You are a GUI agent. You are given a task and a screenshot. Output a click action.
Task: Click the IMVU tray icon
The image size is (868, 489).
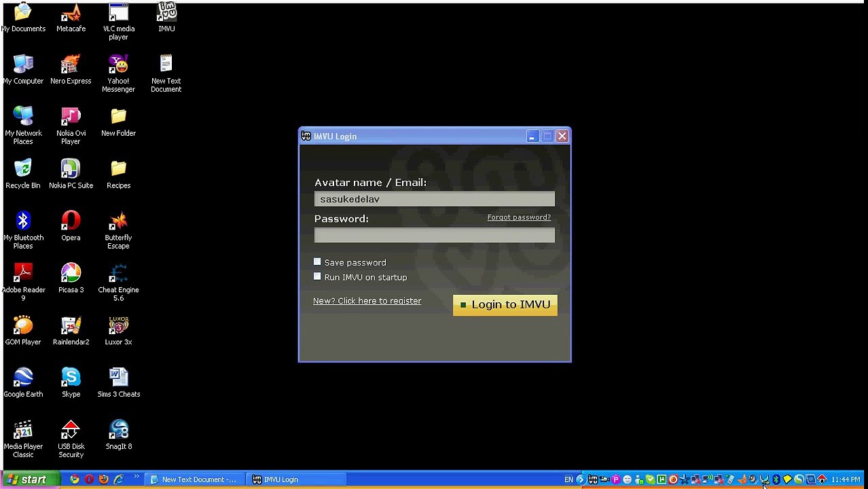593,479
